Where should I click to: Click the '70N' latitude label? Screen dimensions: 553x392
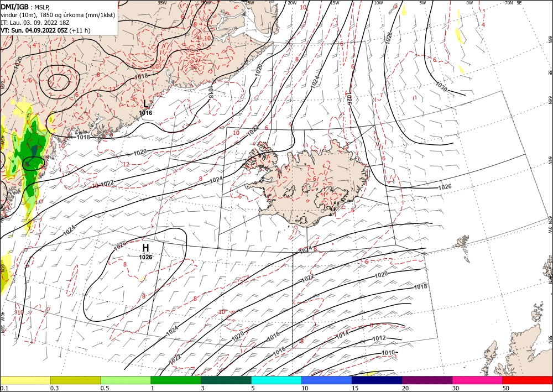click(509, 3)
